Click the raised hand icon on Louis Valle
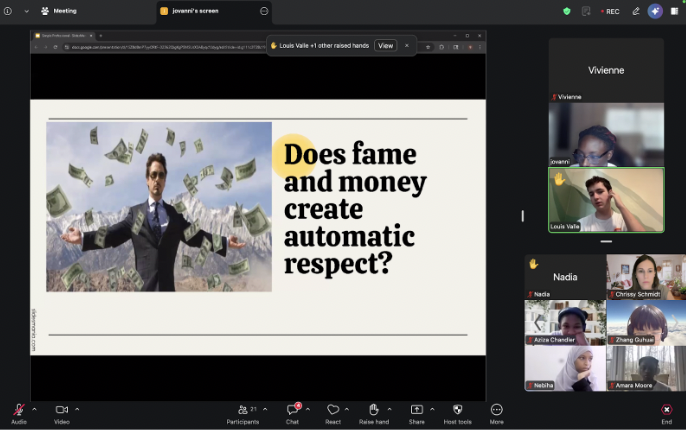686x430 pixels. [x=559, y=179]
